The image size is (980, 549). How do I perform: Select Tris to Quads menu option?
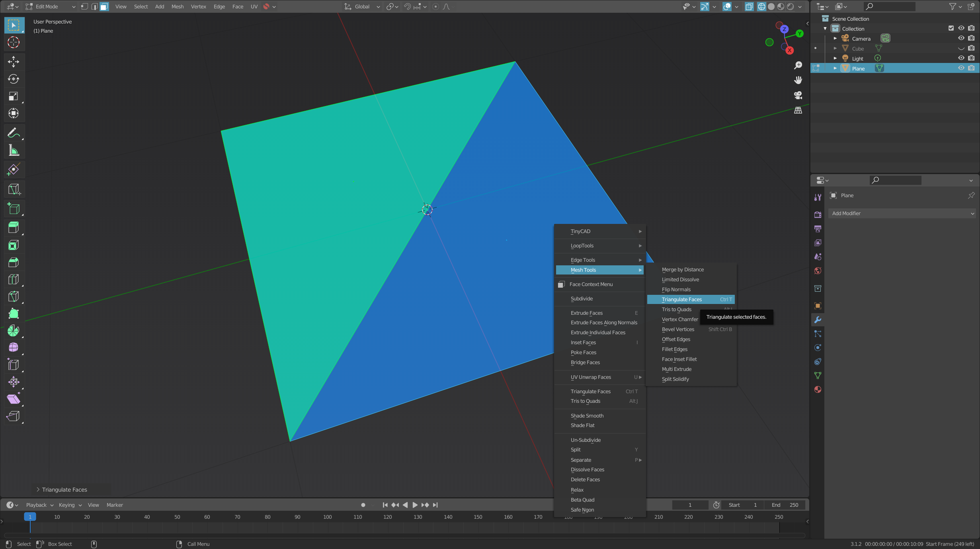click(x=676, y=309)
